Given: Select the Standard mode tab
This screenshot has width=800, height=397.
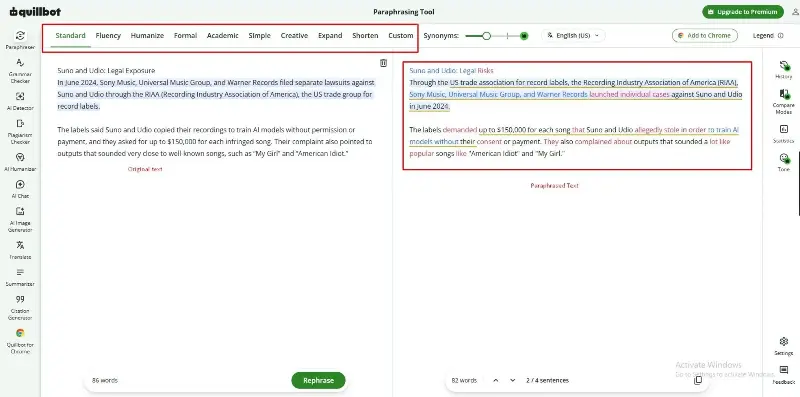Looking at the screenshot, I should (70, 35).
